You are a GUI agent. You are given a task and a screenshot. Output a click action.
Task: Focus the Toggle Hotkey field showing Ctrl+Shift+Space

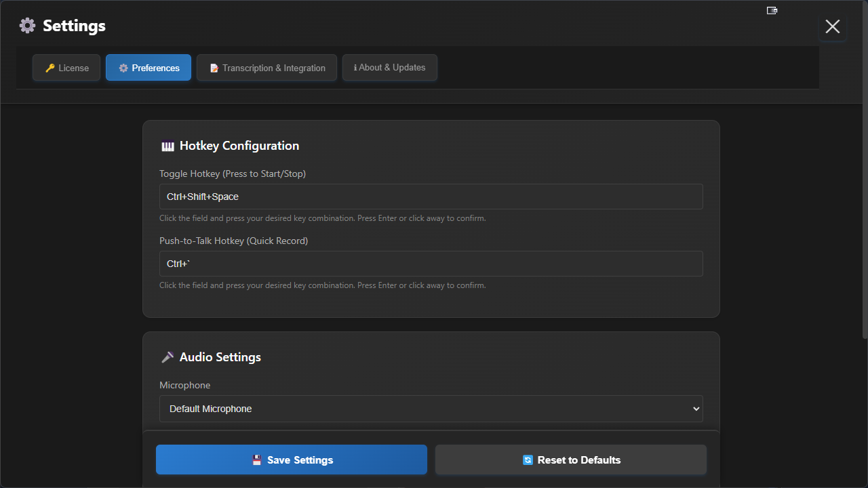pyautogui.click(x=431, y=197)
